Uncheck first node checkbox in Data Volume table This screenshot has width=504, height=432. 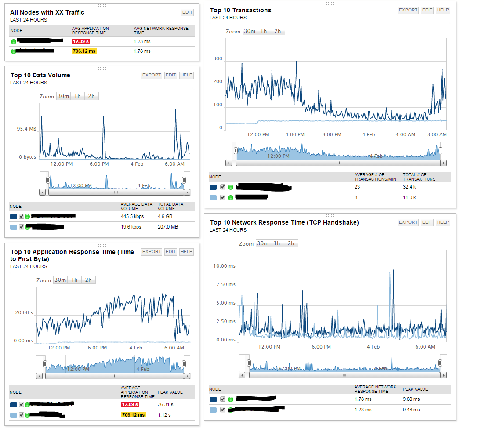pyautogui.click(x=21, y=216)
